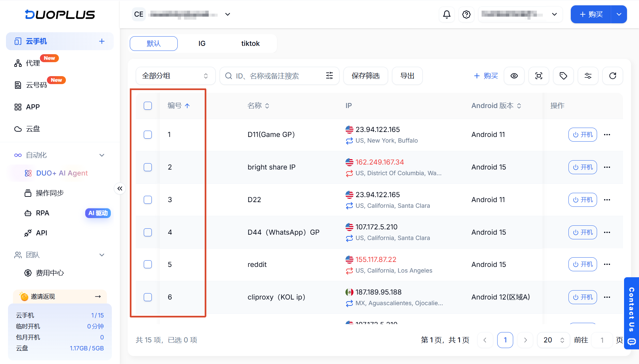
Task: Collapse the 自动化 section
Action: coord(102,155)
